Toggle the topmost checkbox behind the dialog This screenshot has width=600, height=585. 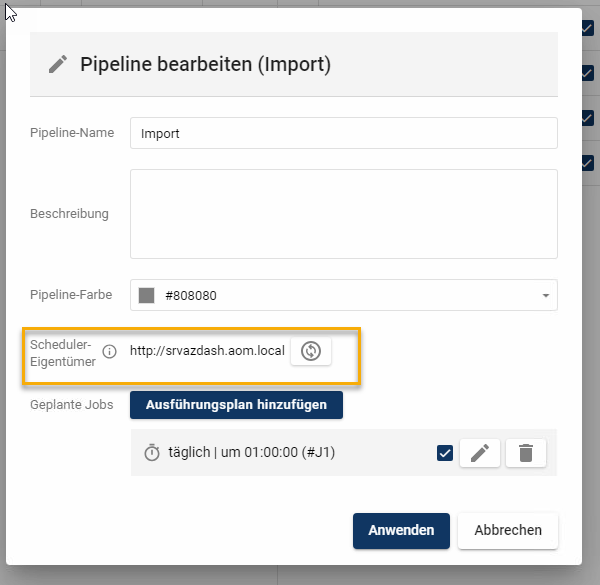click(588, 29)
